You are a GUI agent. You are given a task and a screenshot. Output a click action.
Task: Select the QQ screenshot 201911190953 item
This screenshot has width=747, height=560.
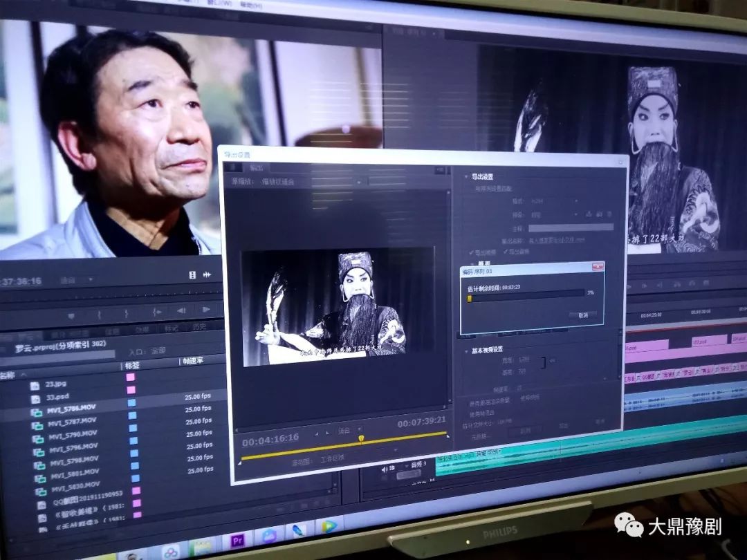click(x=87, y=496)
